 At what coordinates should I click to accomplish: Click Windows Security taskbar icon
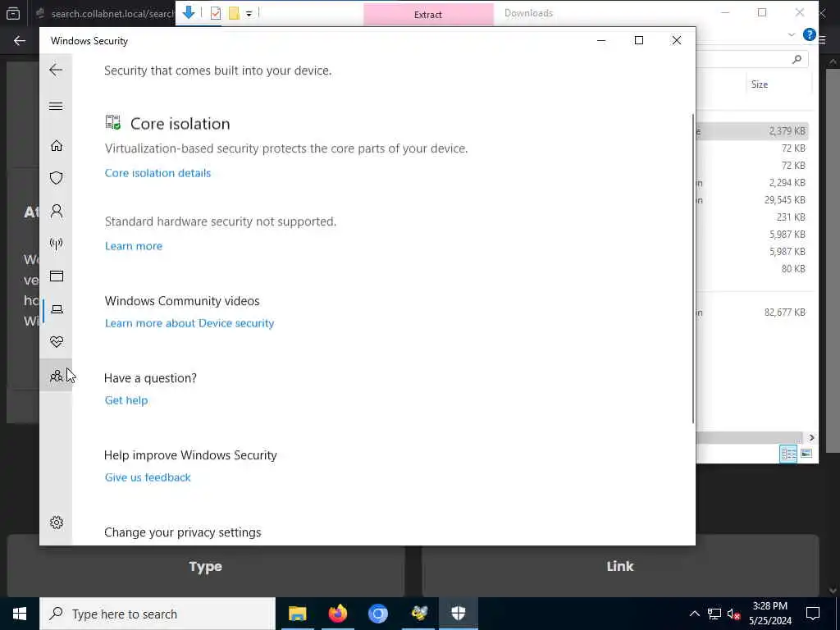coord(458,614)
